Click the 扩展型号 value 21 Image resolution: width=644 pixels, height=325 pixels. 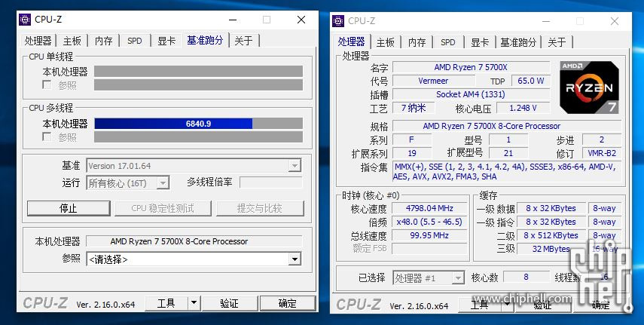click(x=508, y=153)
